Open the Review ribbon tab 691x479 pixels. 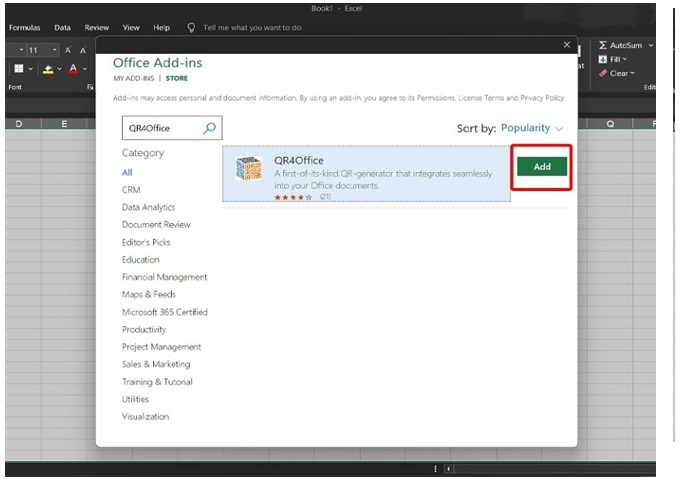97,27
